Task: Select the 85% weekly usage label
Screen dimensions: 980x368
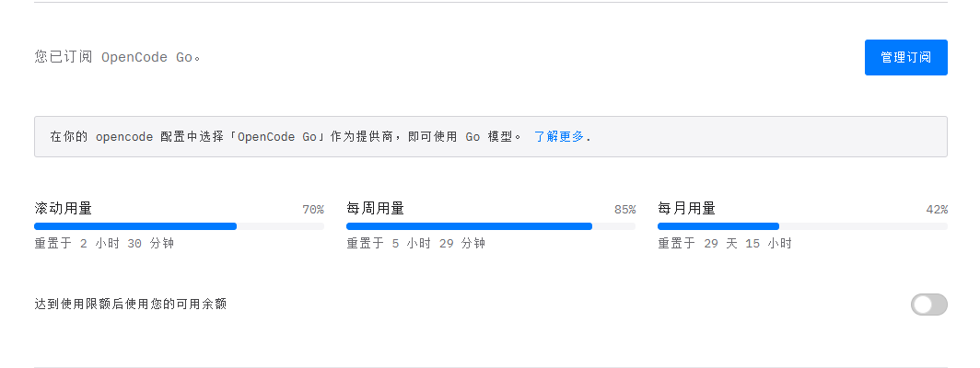Action: (624, 210)
